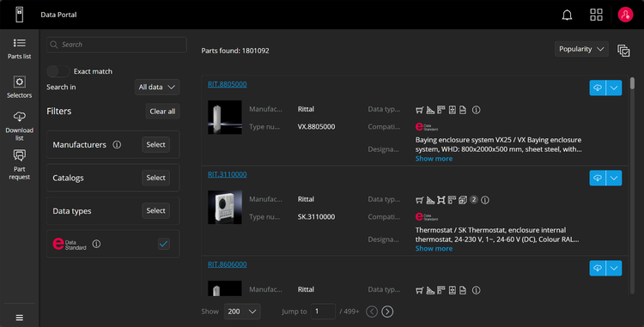Click the connection point icon for RIT.3110000
Screen dimensions: 644x327
441,200
